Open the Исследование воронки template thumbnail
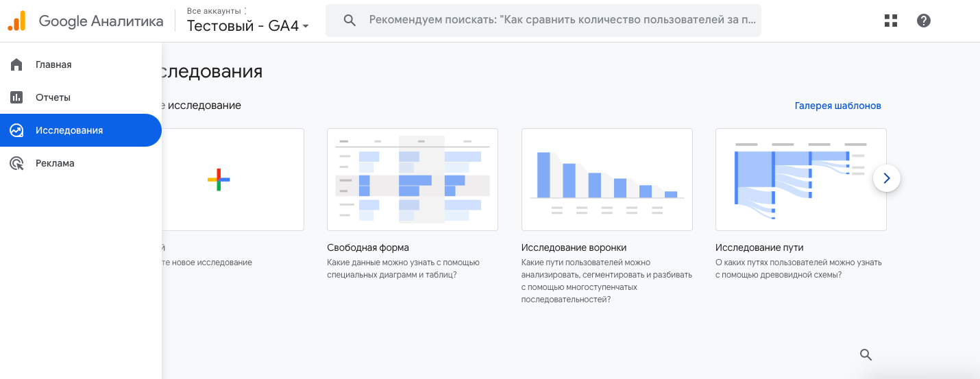The image size is (980, 379). (607, 180)
